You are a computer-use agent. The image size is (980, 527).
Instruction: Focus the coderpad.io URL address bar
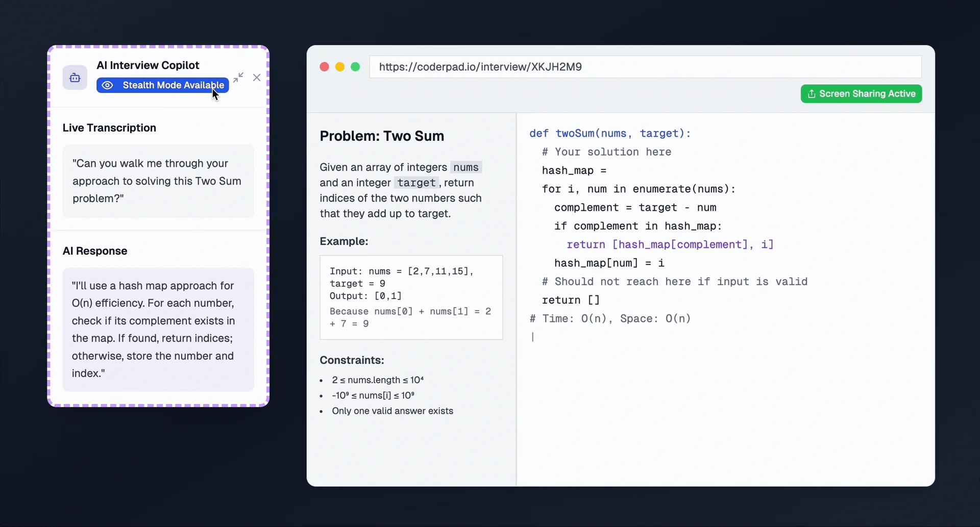click(645, 67)
